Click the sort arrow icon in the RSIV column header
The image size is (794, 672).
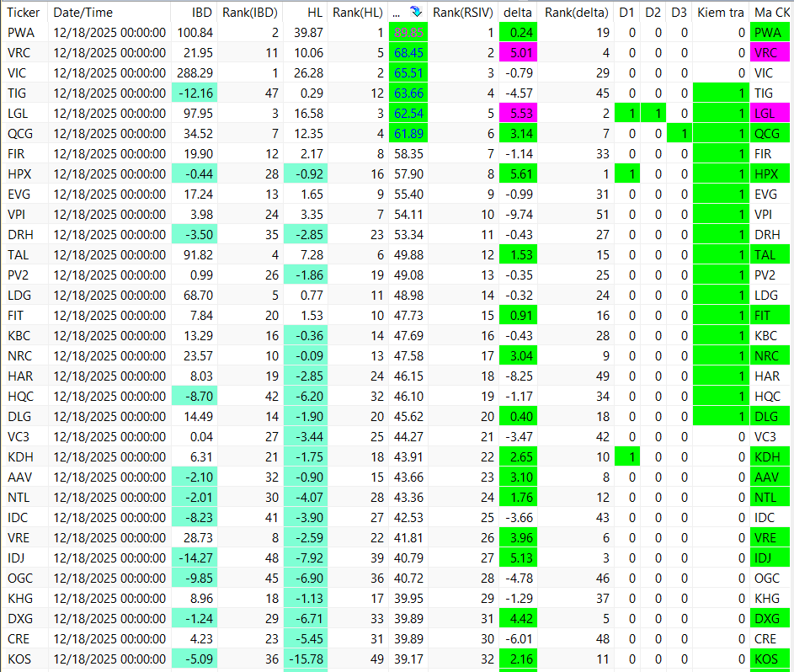click(415, 12)
